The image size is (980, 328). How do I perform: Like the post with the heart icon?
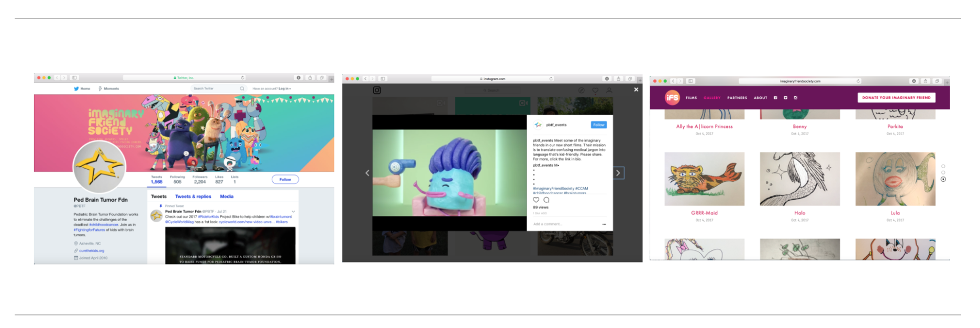536,200
